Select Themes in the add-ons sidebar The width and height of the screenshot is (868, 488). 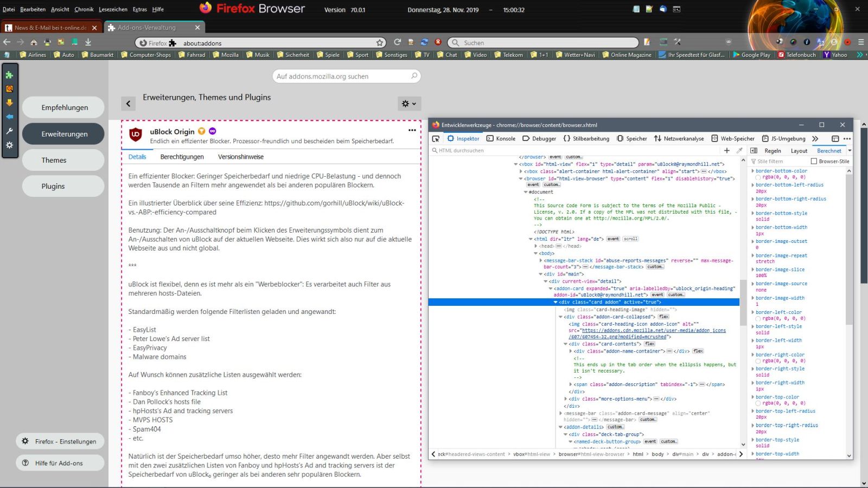[63, 160]
